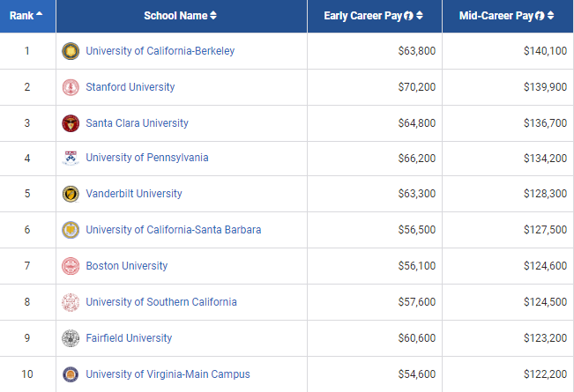Click the Boston University seal icon
The height and width of the screenshot is (392, 574).
71,266
